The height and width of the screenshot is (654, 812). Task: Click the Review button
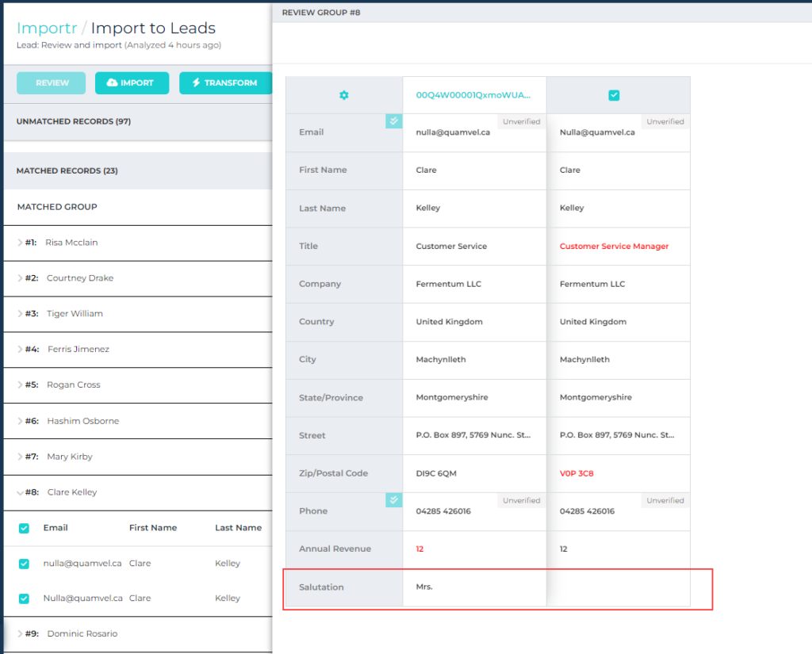coord(52,83)
